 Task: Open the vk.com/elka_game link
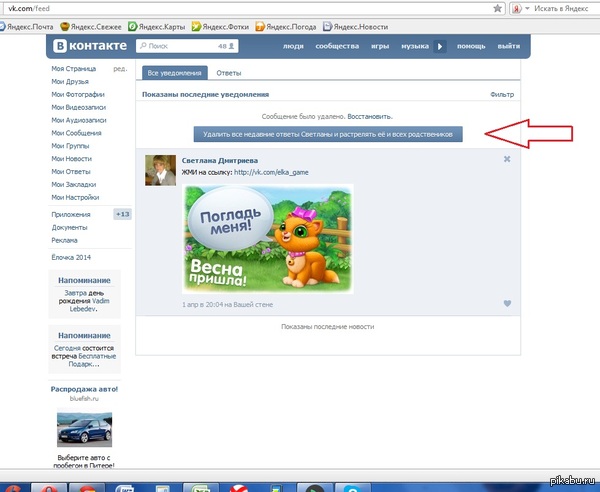272,172
